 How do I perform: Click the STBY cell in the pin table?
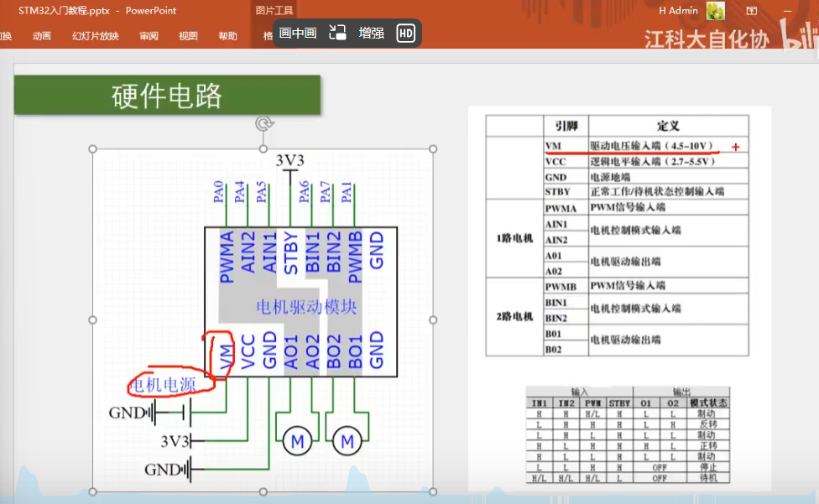[566, 191]
